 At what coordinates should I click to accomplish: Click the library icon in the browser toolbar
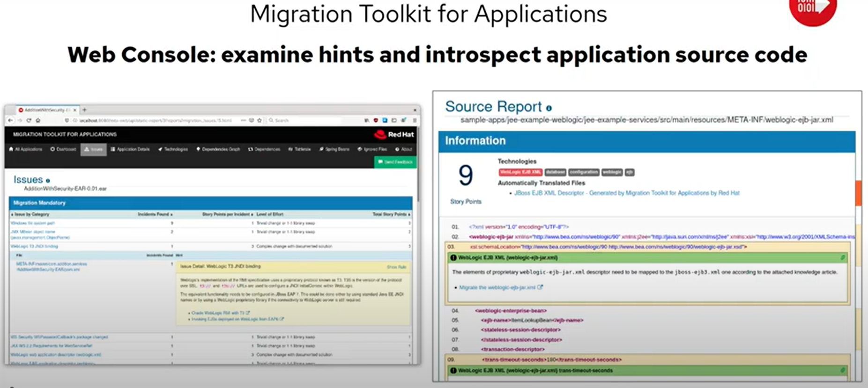click(x=366, y=120)
